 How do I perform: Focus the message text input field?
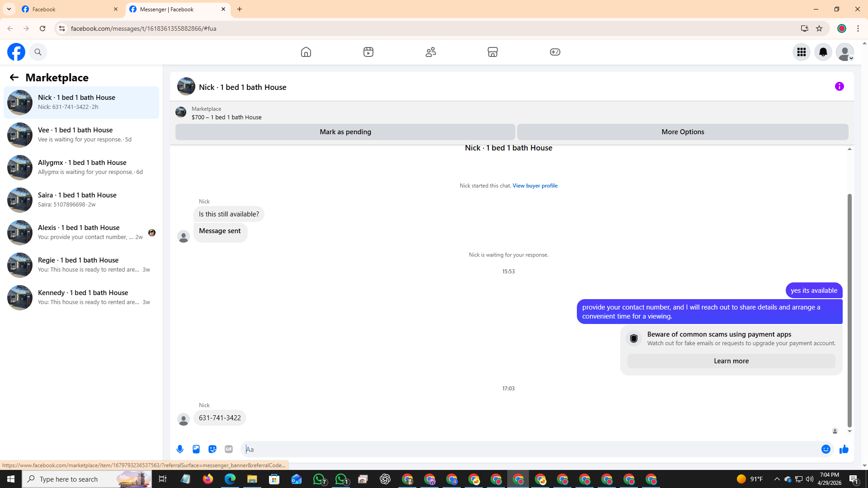pos(529,449)
